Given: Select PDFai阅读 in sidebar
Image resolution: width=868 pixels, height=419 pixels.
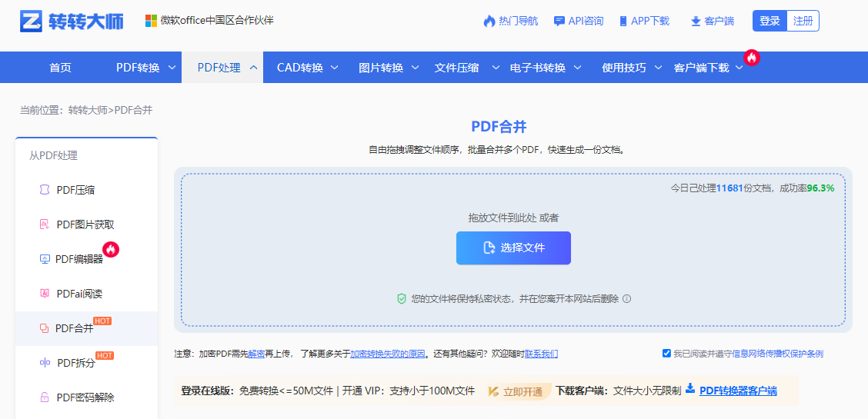Looking at the screenshot, I should click(x=86, y=294).
